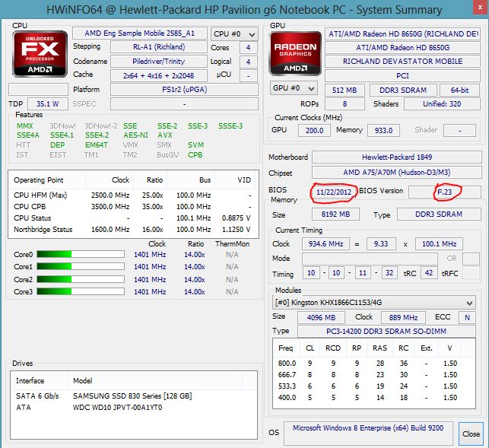489x448 pixels.
Task: Click the Motherboard field Hewlett-Packard 1849
Action: [x=397, y=157]
